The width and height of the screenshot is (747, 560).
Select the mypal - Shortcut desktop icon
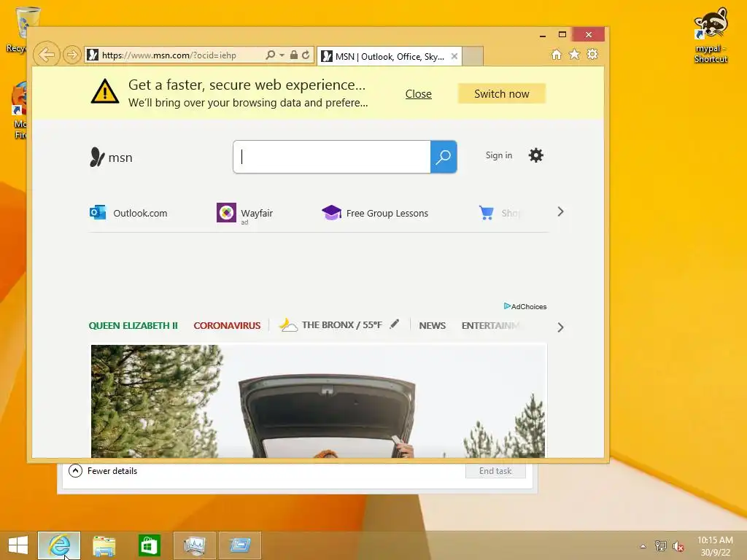coord(711,35)
